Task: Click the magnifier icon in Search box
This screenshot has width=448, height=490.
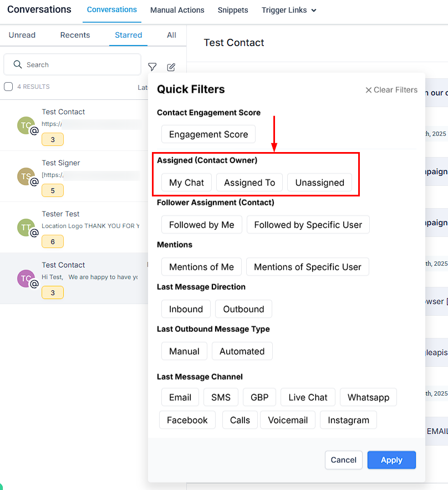Action: tap(18, 64)
